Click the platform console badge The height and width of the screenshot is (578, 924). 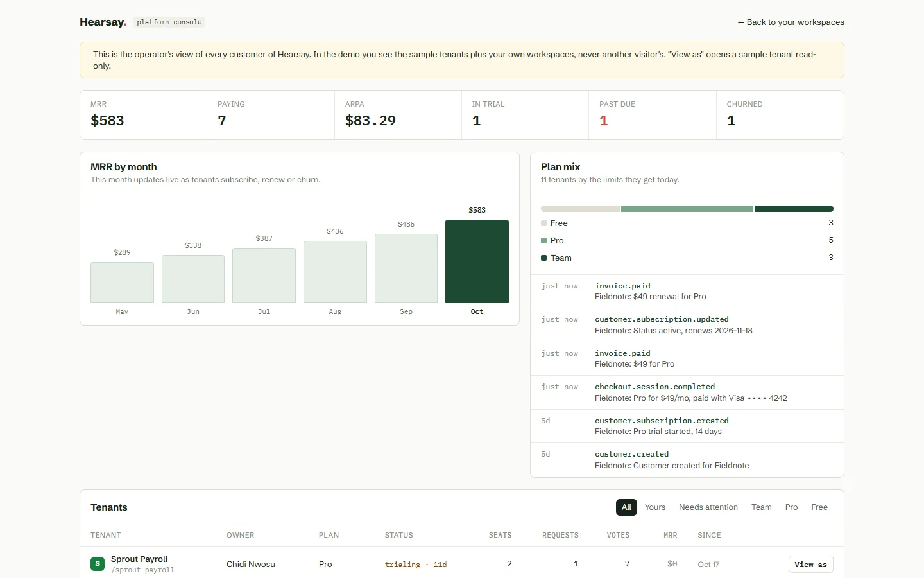[x=169, y=22]
